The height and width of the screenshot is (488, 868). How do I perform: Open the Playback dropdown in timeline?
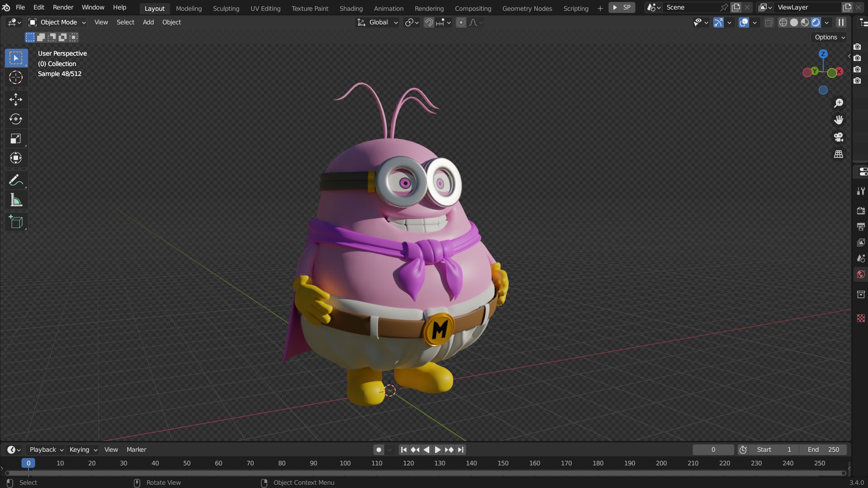46,450
